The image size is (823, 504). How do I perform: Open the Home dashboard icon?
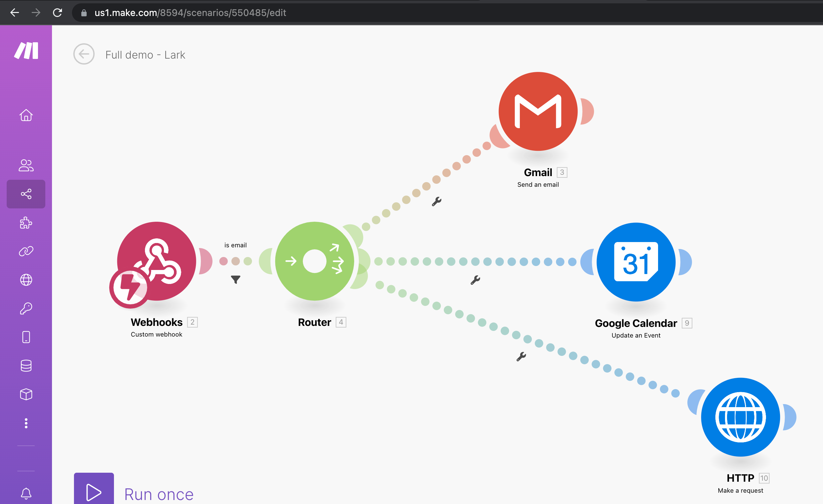click(x=26, y=115)
